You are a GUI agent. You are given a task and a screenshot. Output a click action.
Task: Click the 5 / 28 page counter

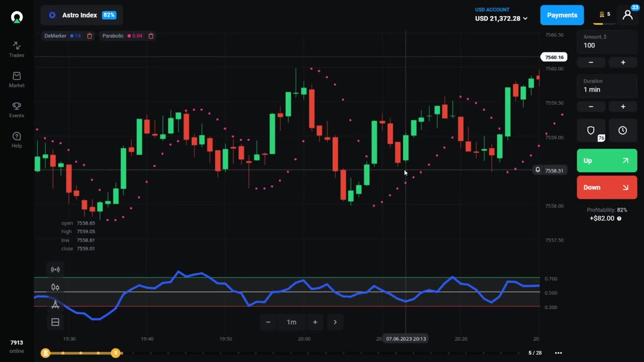coord(535,353)
